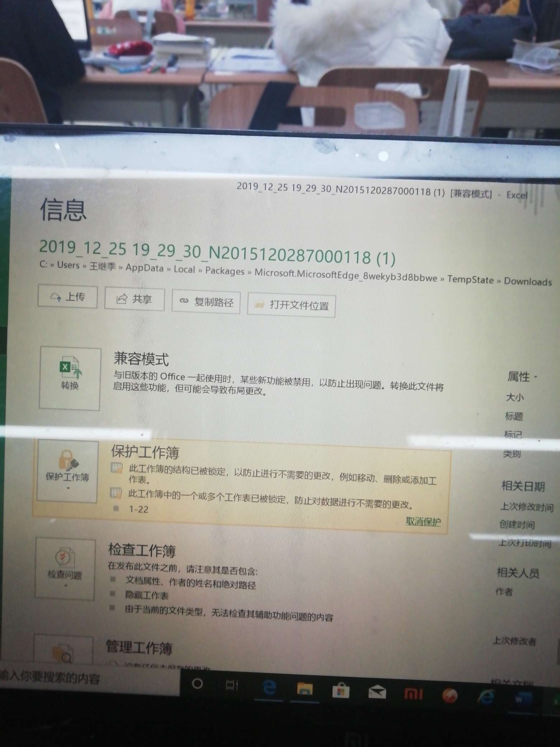The image size is (560, 747).
Task: Click the 共享 share button
Action: 135,299
